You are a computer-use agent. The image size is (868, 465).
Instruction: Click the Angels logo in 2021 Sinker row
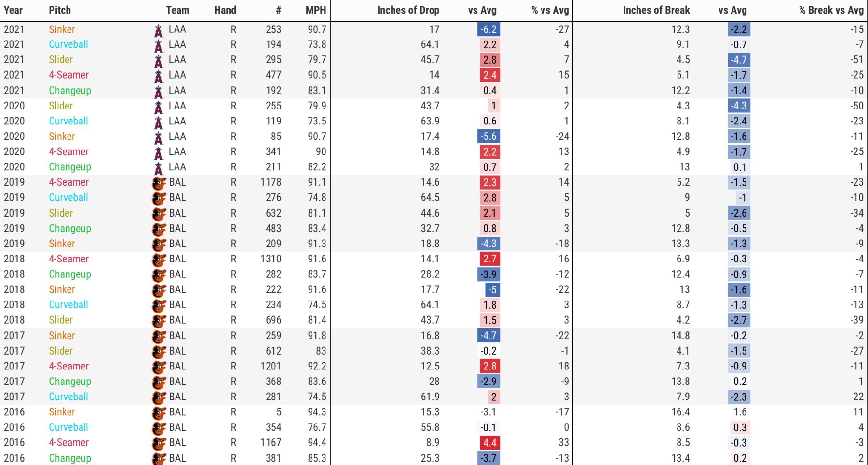coord(158,30)
